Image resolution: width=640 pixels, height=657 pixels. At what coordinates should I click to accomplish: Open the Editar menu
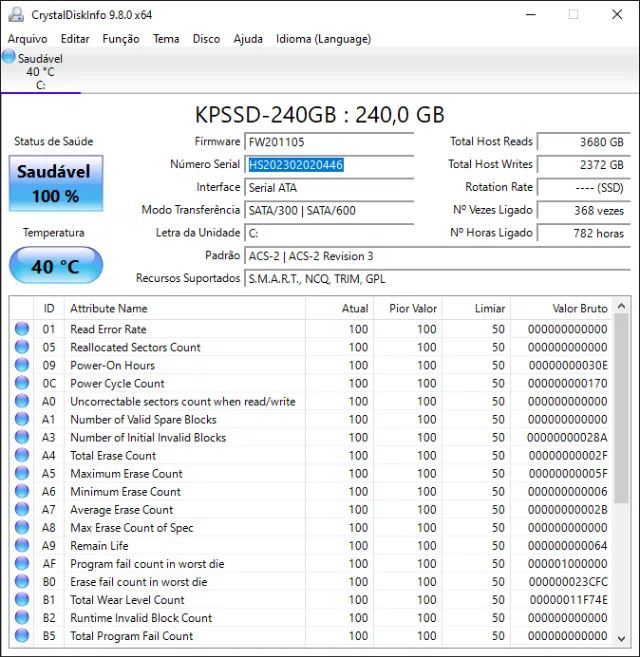(x=75, y=39)
